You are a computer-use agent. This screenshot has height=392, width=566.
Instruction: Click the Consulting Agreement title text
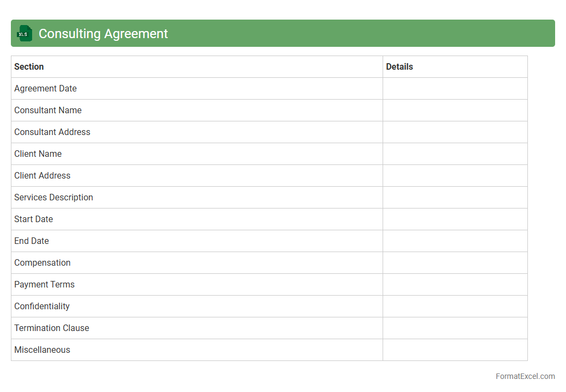[x=103, y=34]
